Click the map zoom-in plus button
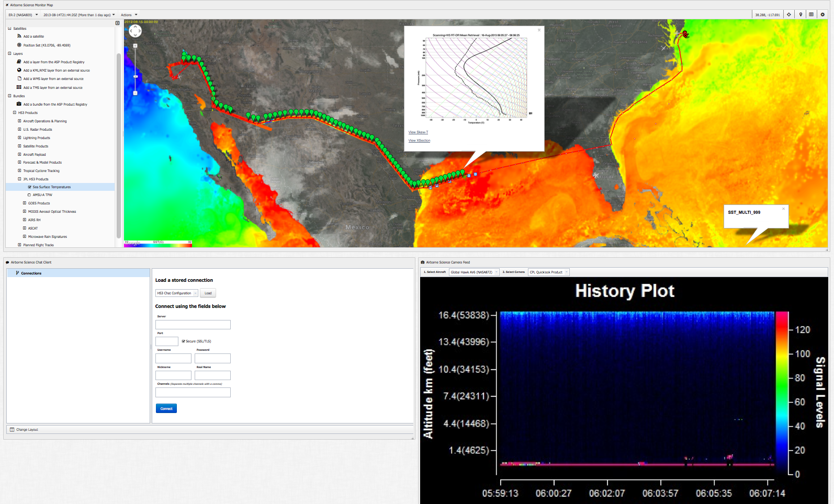The width and height of the screenshot is (834, 504). pyautogui.click(x=135, y=46)
